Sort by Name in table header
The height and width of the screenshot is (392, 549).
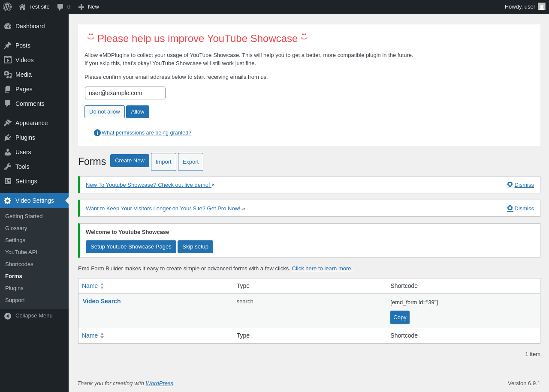(93, 286)
